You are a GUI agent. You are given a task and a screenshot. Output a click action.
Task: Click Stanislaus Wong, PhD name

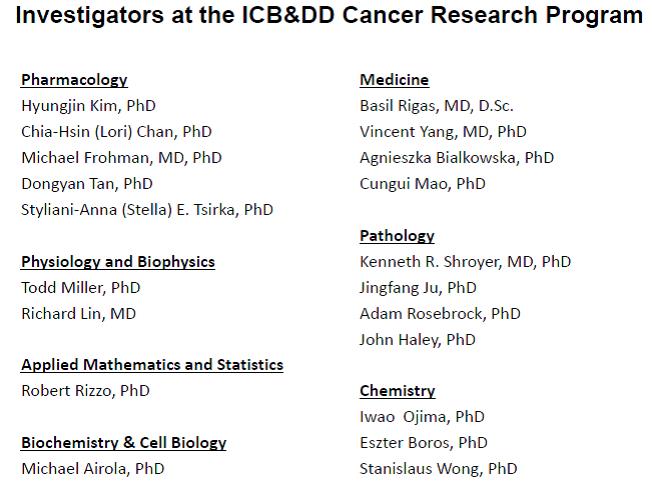[x=438, y=468]
